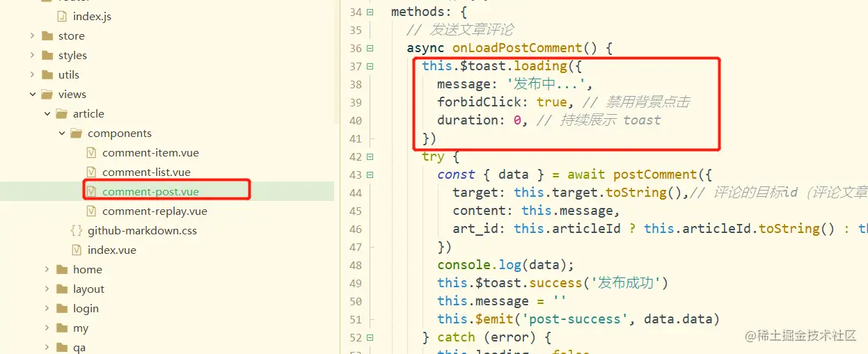Select the views folder label

coord(72,95)
